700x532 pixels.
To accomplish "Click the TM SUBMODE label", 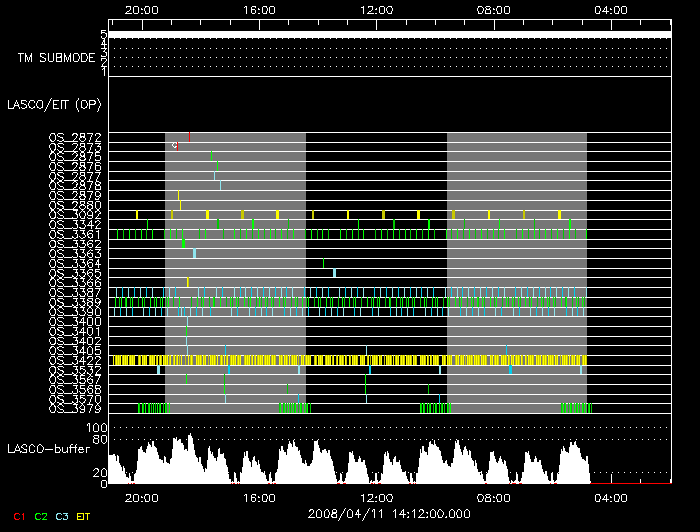I will tap(55, 58).
